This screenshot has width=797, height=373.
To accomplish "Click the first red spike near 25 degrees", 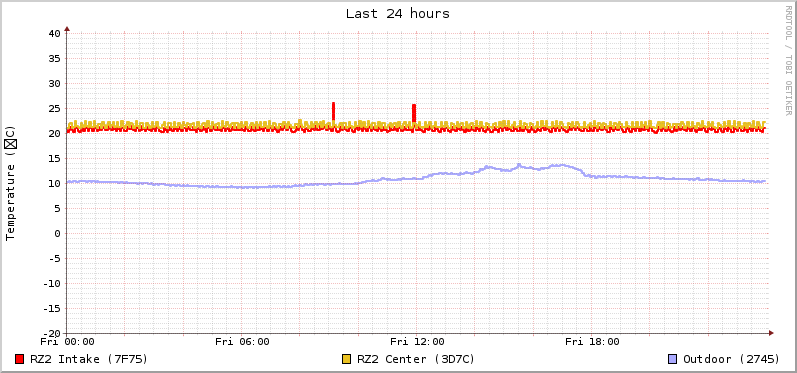I will (x=333, y=111).
